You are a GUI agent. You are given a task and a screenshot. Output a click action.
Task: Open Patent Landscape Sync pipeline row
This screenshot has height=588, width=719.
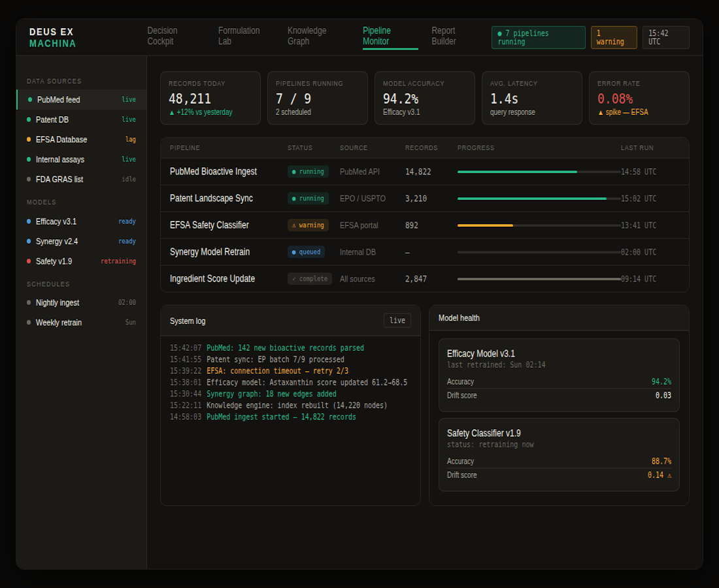pyautogui.click(x=425, y=199)
